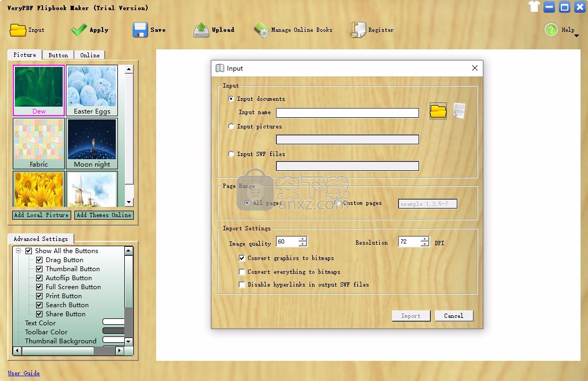Pick the sunflower background thumbnail

(39, 189)
